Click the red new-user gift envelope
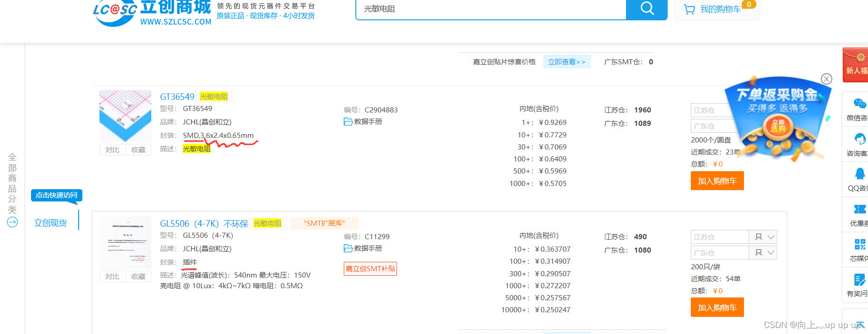 (x=856, y=65)
